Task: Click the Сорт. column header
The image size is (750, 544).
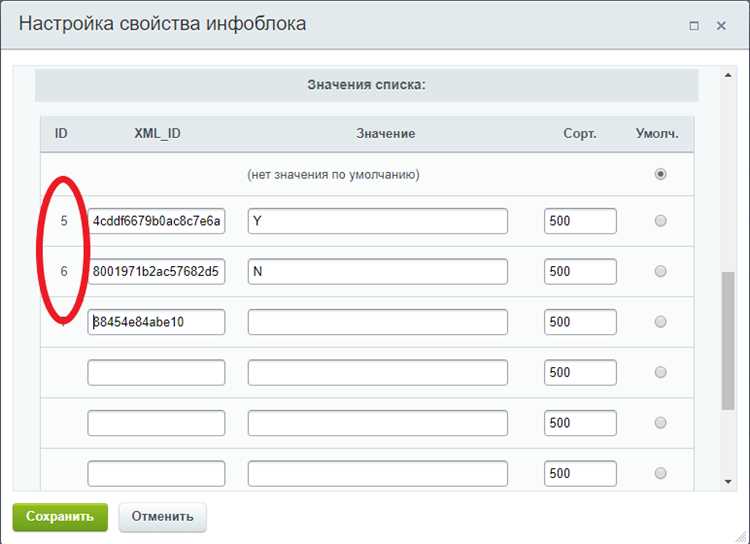Action: [580, 133]
